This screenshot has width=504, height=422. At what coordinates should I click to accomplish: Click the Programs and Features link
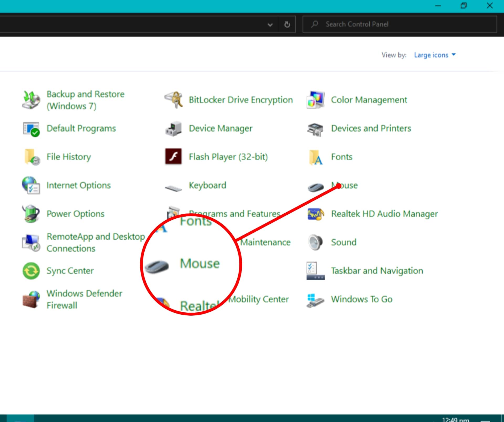pyautogui.click(x=235, y=214)
